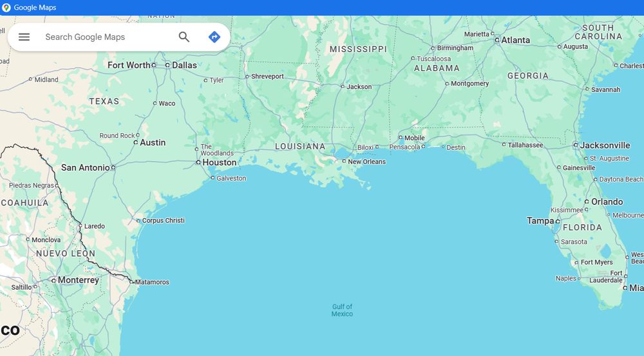Open directions with the blue arrow icon

tap(214, 37)
